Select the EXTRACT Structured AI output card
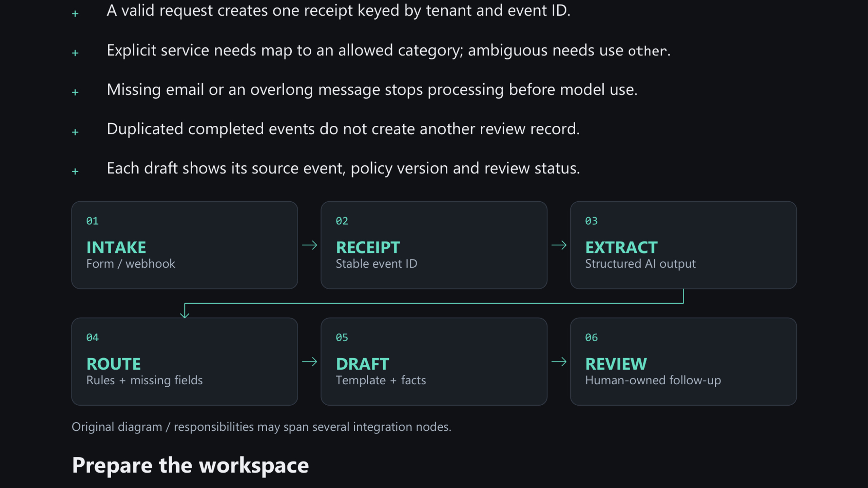The image size is (868, 488). [x=683, y=245]
